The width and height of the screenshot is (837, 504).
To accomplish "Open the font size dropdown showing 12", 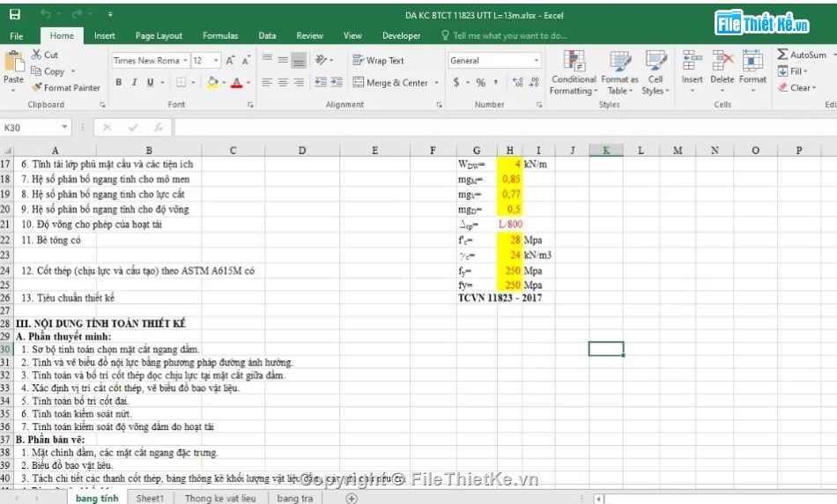I will pyautogui.click(x=216, y=60).
